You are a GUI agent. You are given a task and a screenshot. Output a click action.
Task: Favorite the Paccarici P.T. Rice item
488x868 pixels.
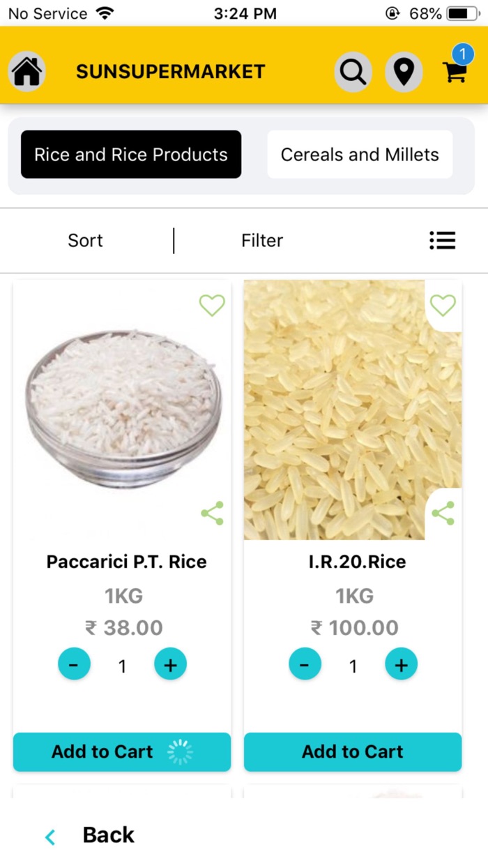[211, 306]
